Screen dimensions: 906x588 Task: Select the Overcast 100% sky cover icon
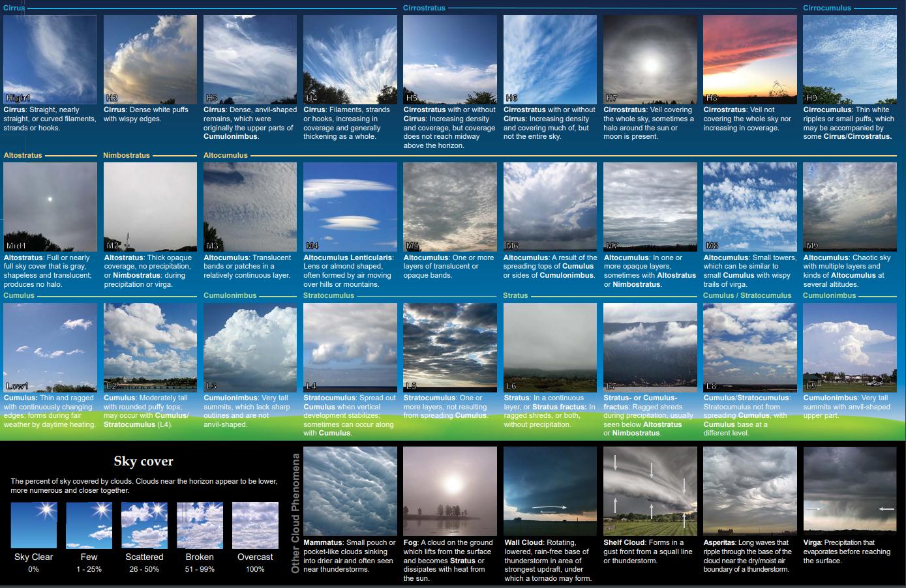point(254,525)
